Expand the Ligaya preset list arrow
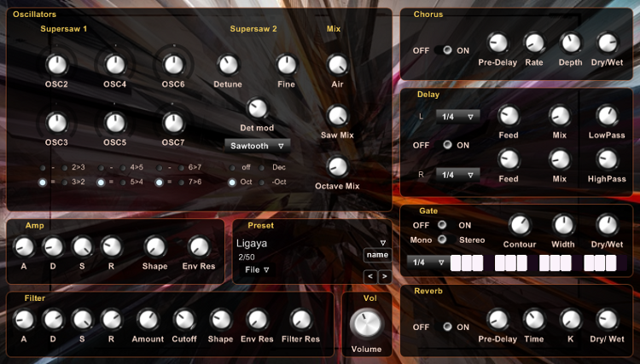Image resolution: width=640 pixels, height=364 pixels. (383, 243)
